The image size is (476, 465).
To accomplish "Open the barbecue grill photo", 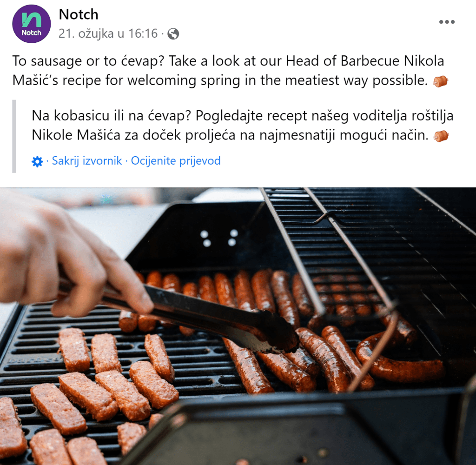I will click(238, 326).
